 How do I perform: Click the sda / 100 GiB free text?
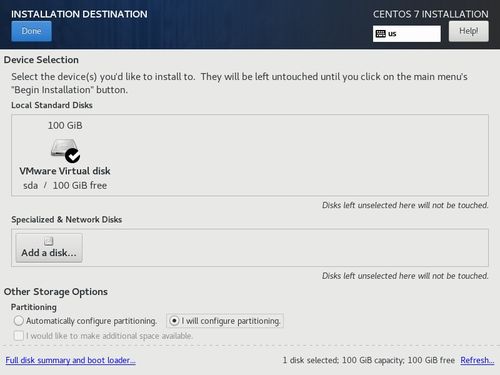tap(65, 185)
